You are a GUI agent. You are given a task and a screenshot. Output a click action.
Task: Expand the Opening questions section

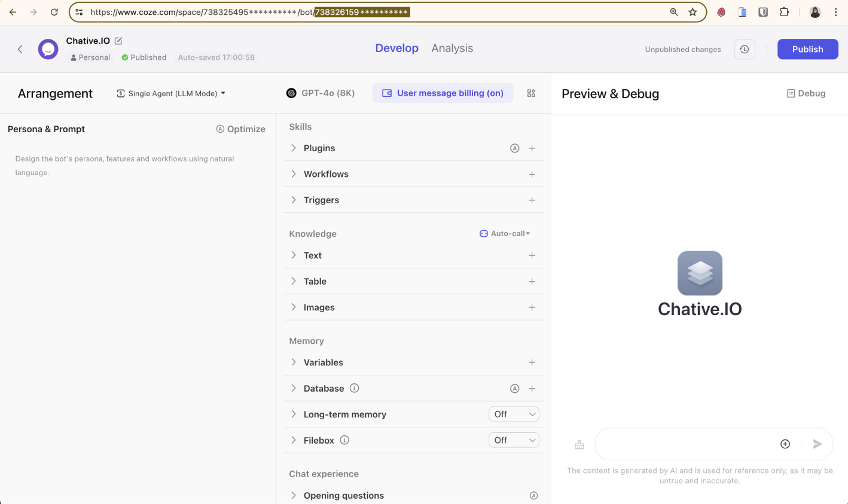pos(294,496)
